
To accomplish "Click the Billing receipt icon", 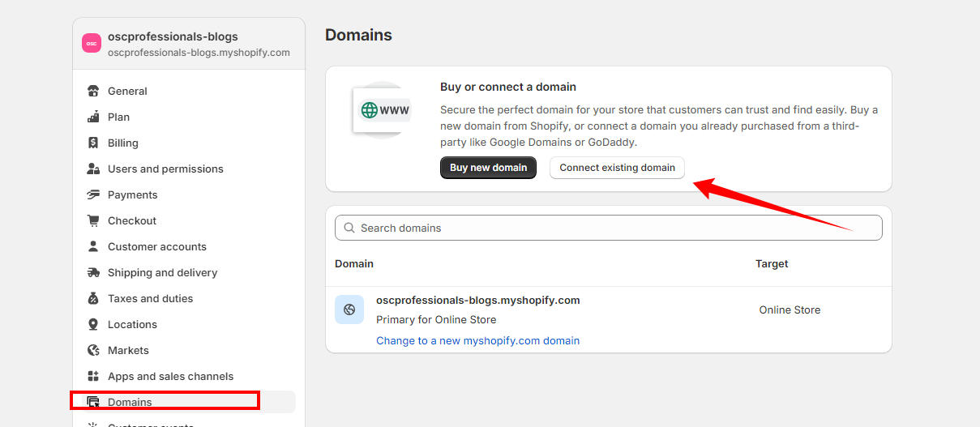I will pos(93,143).
